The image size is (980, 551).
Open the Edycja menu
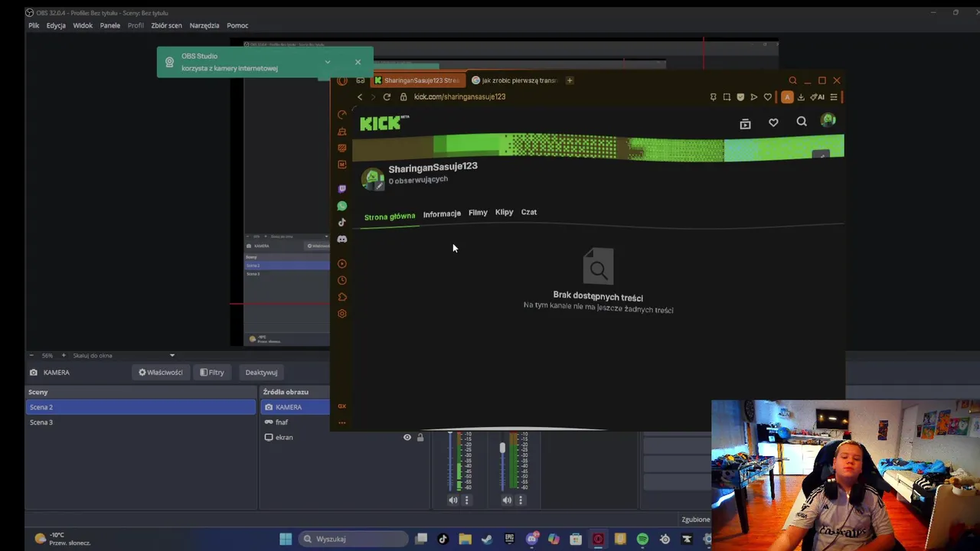click(56, 25)
